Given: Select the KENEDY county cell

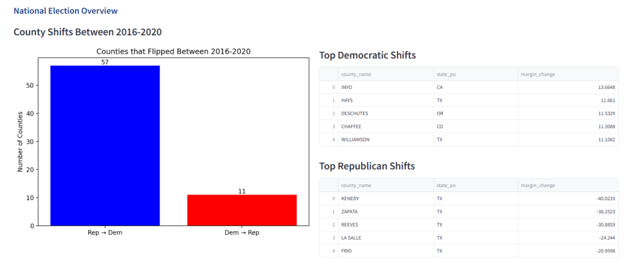Looking at the screenshot, I should tap(350, 198).
